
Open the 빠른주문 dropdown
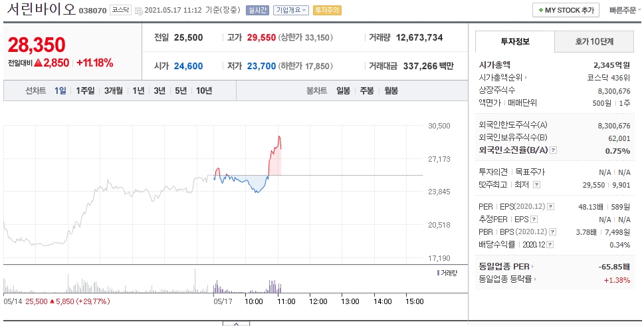pyautogui.click(x=625, y=10)
